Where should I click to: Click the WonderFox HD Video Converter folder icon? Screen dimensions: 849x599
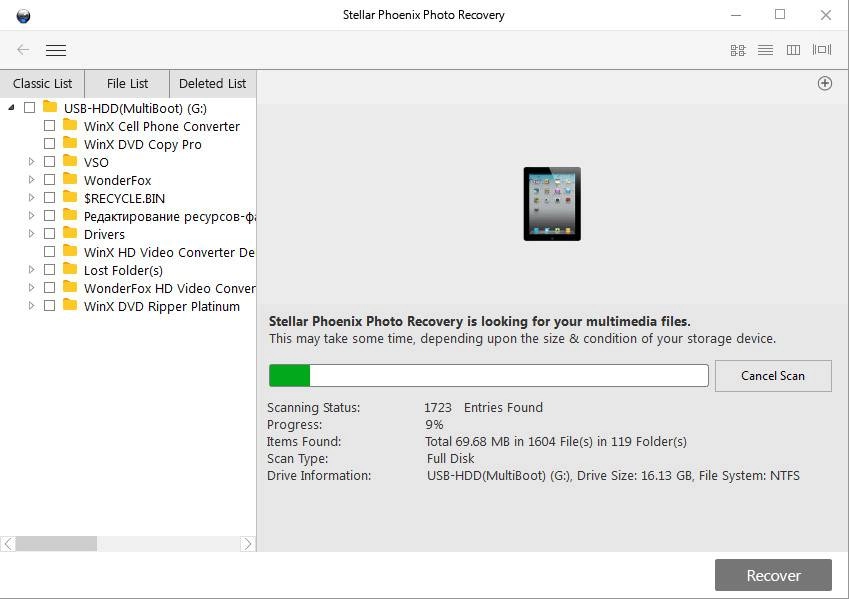(70, 287)
